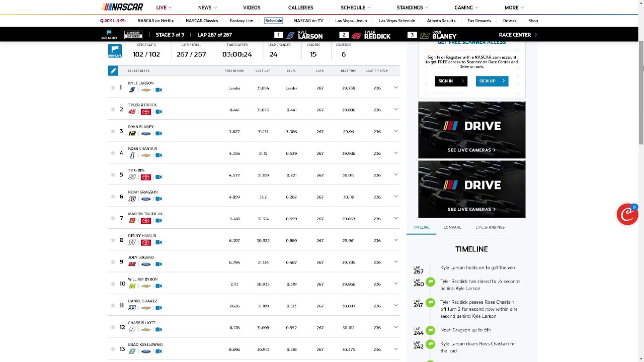Image resolution: width=644 pixels, height=362 pixels.
Task: Click Chevrolet logo in Kyle Larson's row
Action: click(x=146, y=90)
